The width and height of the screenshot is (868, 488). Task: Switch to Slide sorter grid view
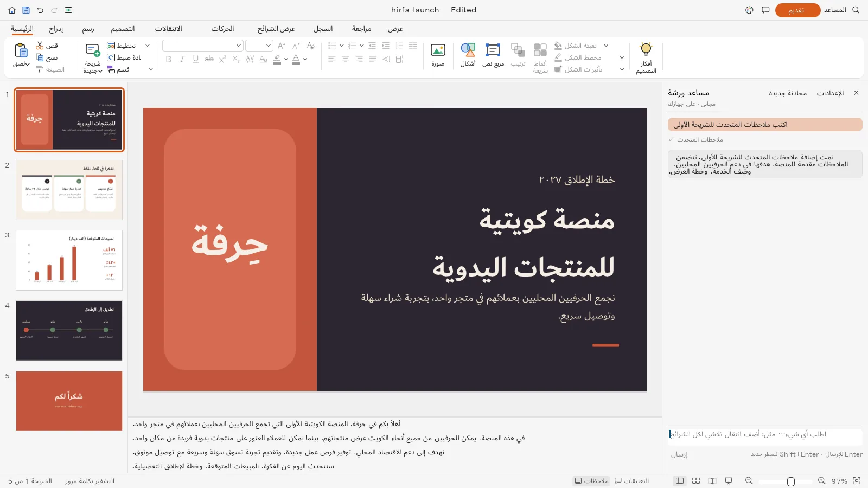696,481
